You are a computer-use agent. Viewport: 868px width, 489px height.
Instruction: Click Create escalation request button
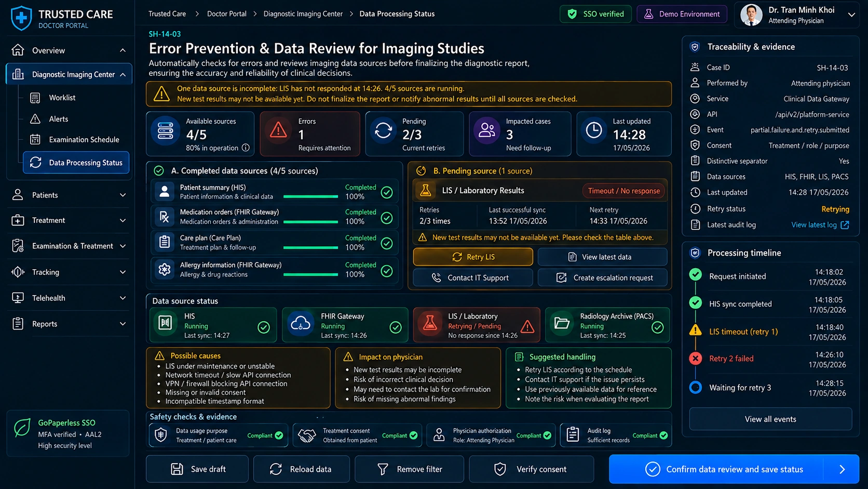pyautogui.click(x=602, y=277)
